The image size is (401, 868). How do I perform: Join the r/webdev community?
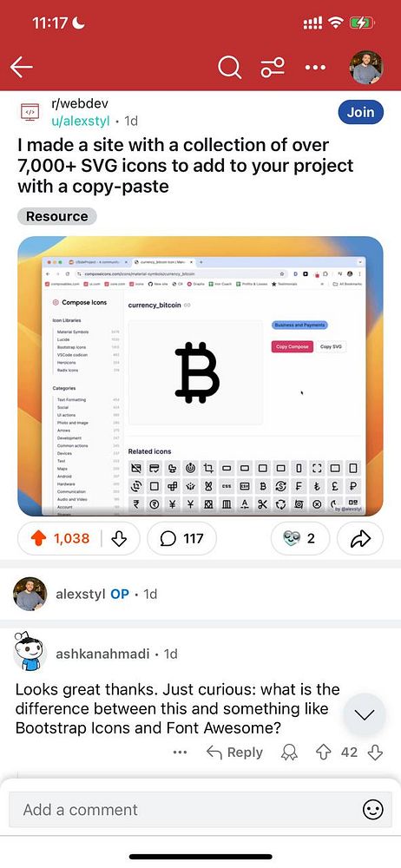pyautogui.click(x=360, y=112)
